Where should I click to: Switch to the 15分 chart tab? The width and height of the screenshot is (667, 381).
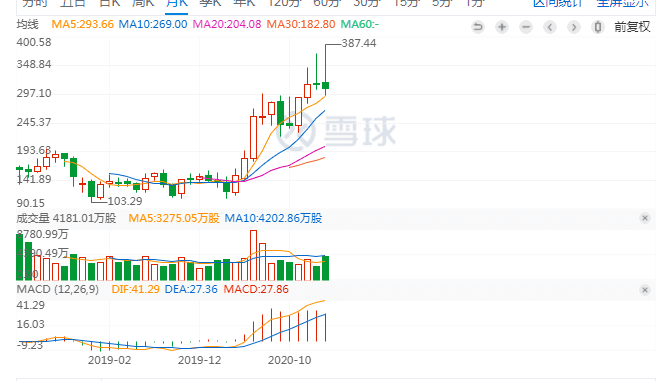click(407, 3)
